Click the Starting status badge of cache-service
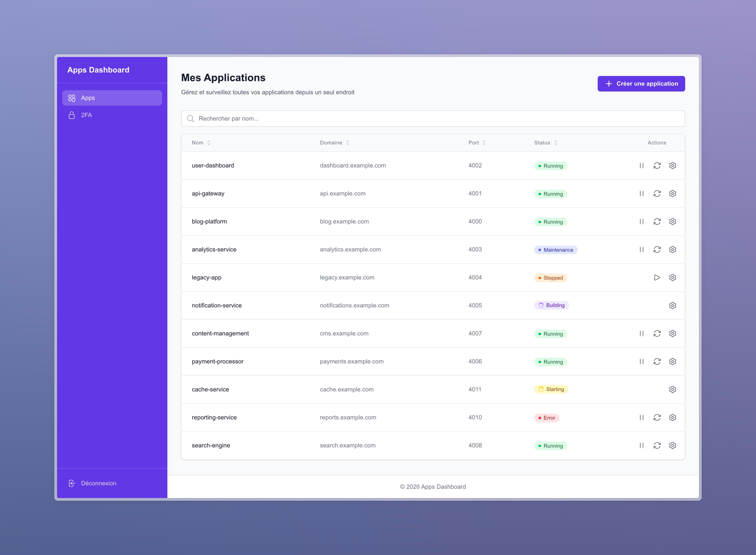The image size is (756, 555). tap(551, 389)
